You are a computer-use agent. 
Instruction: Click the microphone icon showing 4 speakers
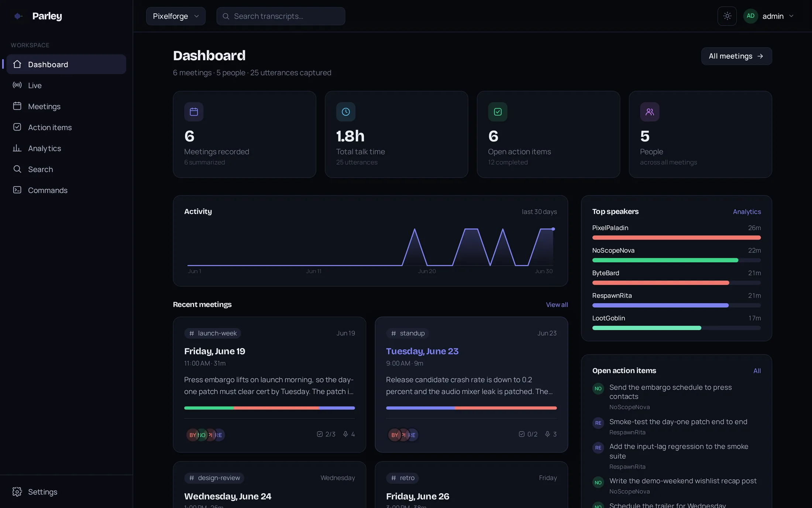click(345, 434)
